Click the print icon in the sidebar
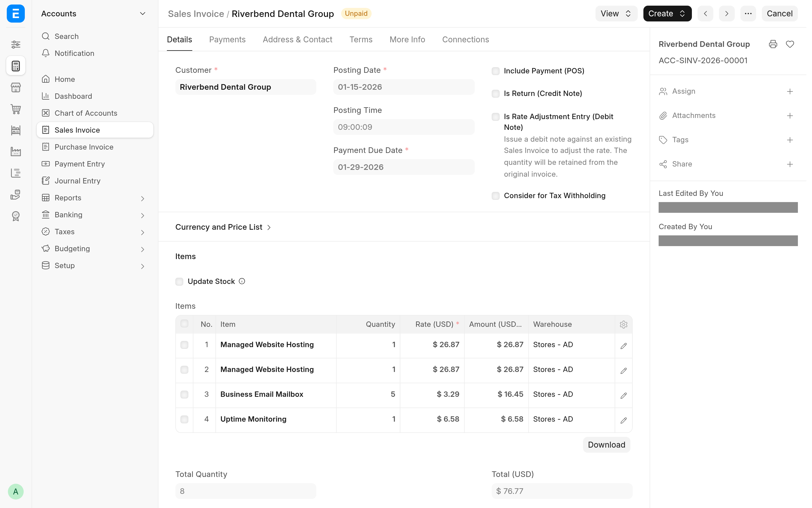The height and width of the screenshot is (508, 812). pyautogui.click(x=773, y=44)
